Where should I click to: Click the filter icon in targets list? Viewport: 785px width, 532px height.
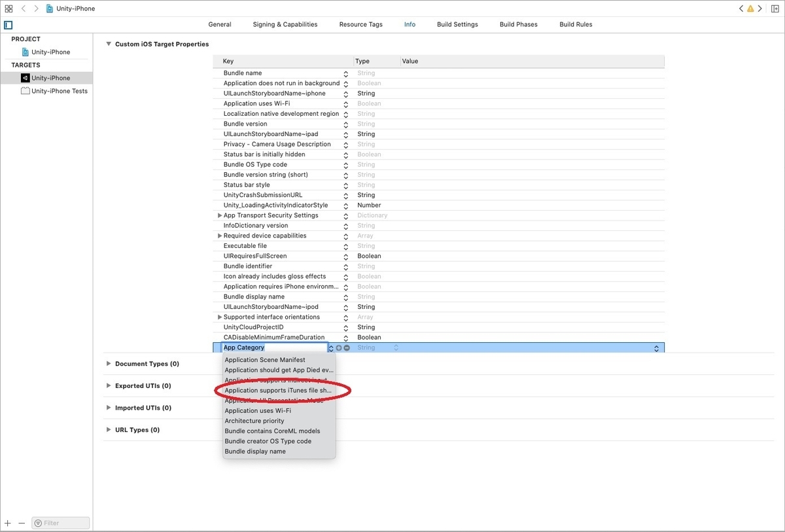coord(38,523)
